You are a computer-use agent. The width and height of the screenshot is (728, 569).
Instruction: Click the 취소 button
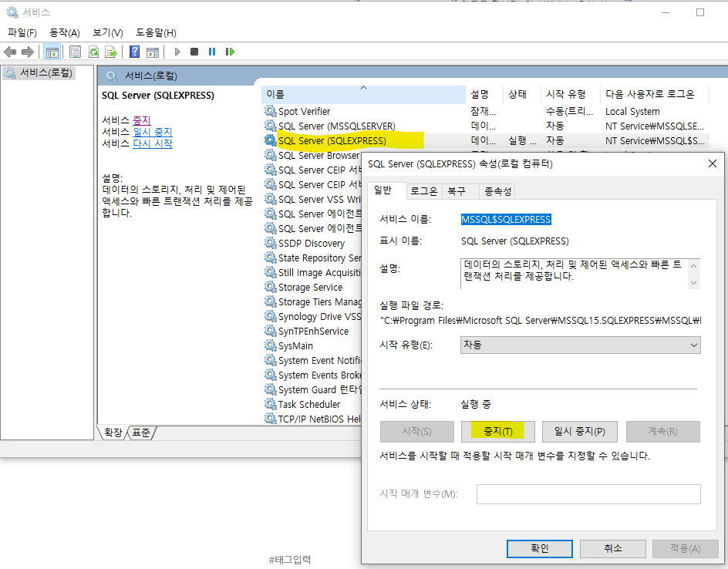(613, 549)
